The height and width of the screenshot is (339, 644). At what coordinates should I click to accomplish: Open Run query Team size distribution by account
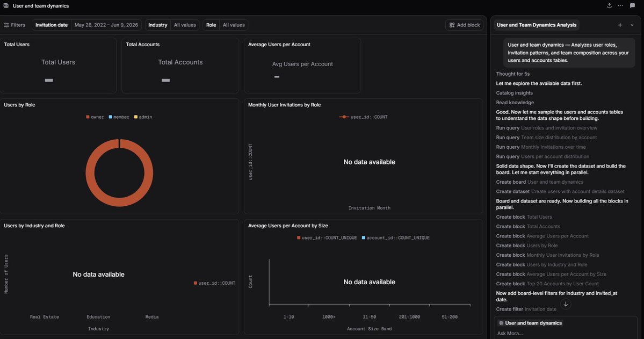[x=546, y=137]
